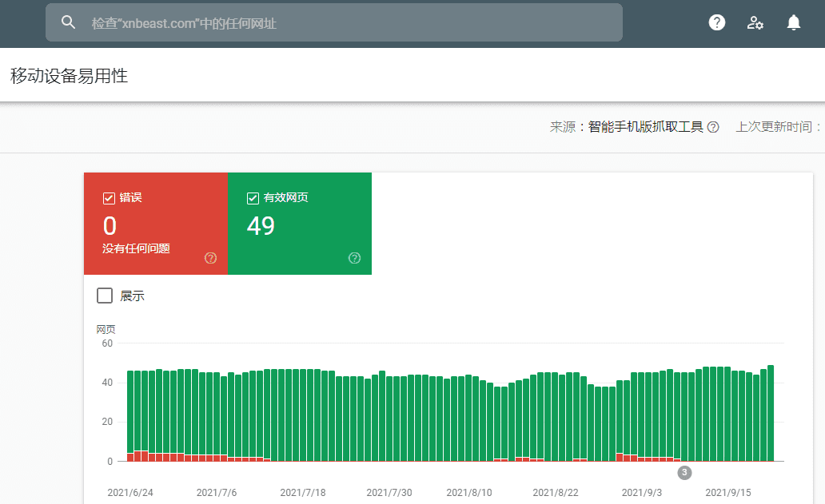Open the help question mark icon
Viewport: 825px width, 504px height.
(716, 22)
